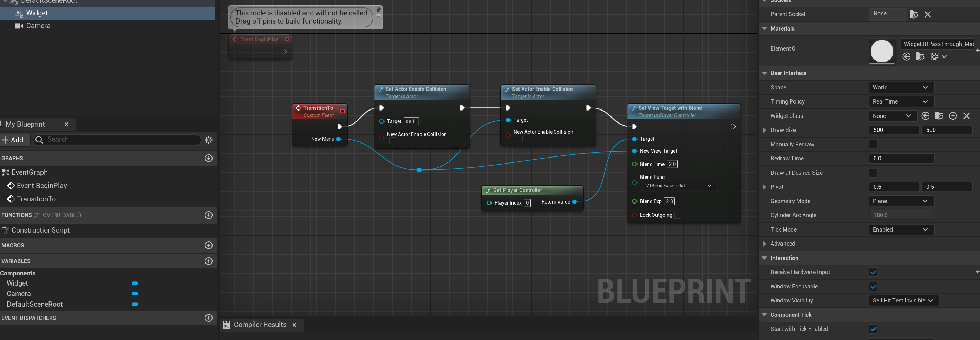Switch to the Compiler Results tab
The height and width of the screenshot is (340, 980).
pyautogui.click(x=260, y=325)
